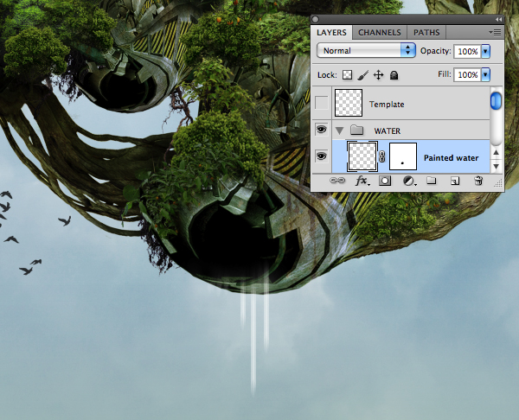This screenshot has width=519, height=420.
Task: Toggle lock position move icon
Action: [378, 75]
